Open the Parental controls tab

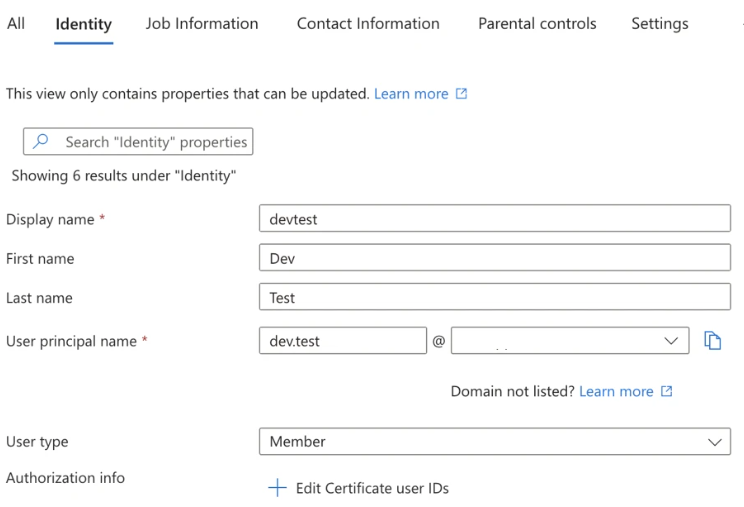(537, 23)
